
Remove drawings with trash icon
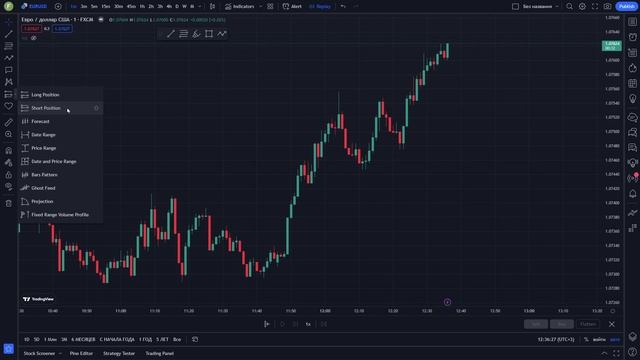point(9,203)
